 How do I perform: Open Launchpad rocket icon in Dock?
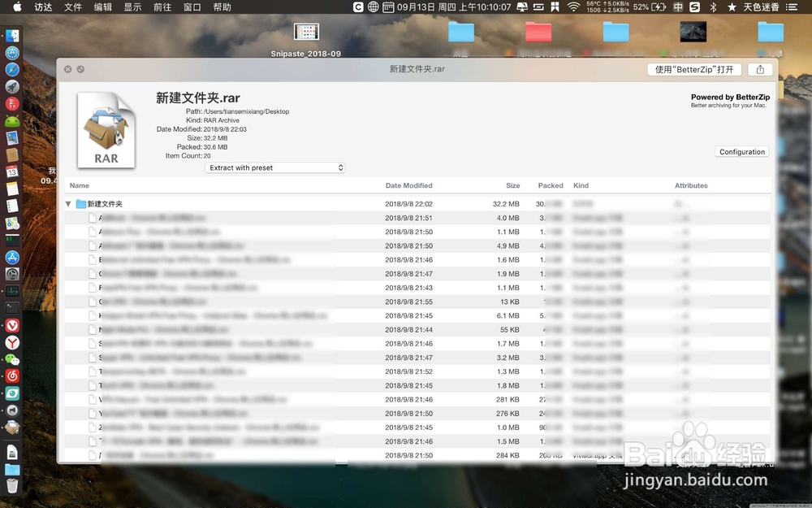[x=12, y=87]
